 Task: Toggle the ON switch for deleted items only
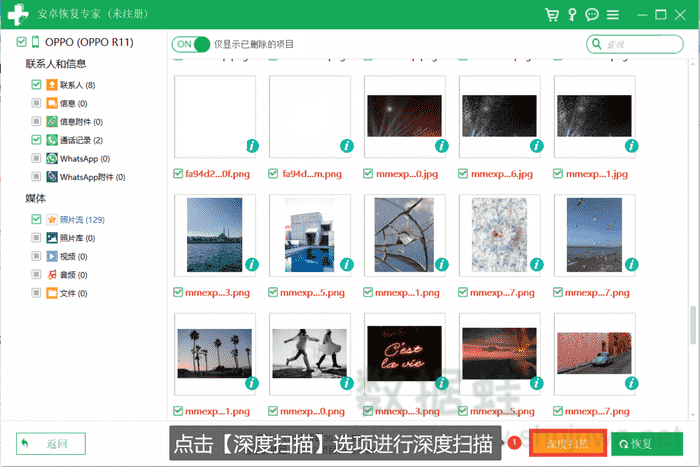[x=193, y=44]
